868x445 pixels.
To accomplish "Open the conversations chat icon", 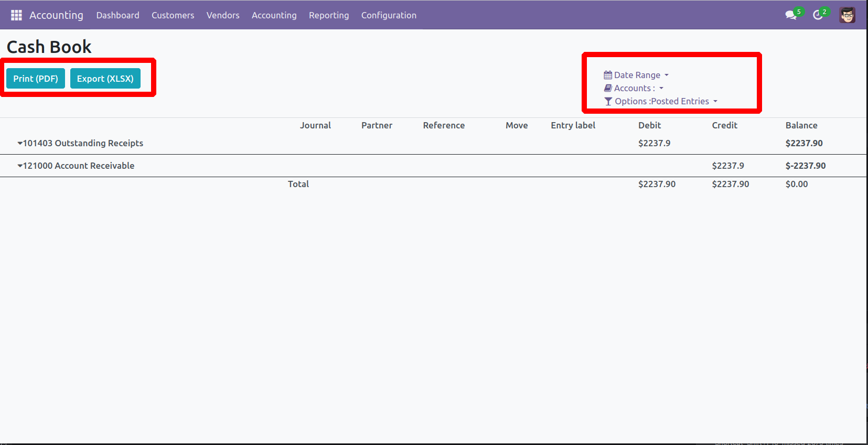I will pyautogui.click(x=791, y=15).
